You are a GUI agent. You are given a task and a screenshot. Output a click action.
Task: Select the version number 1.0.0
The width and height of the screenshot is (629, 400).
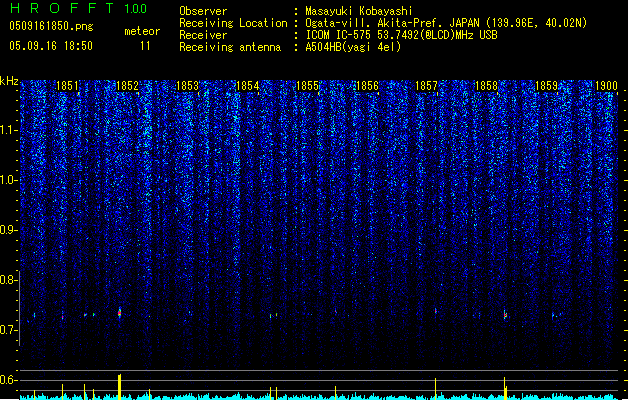(x=136, y=8)
